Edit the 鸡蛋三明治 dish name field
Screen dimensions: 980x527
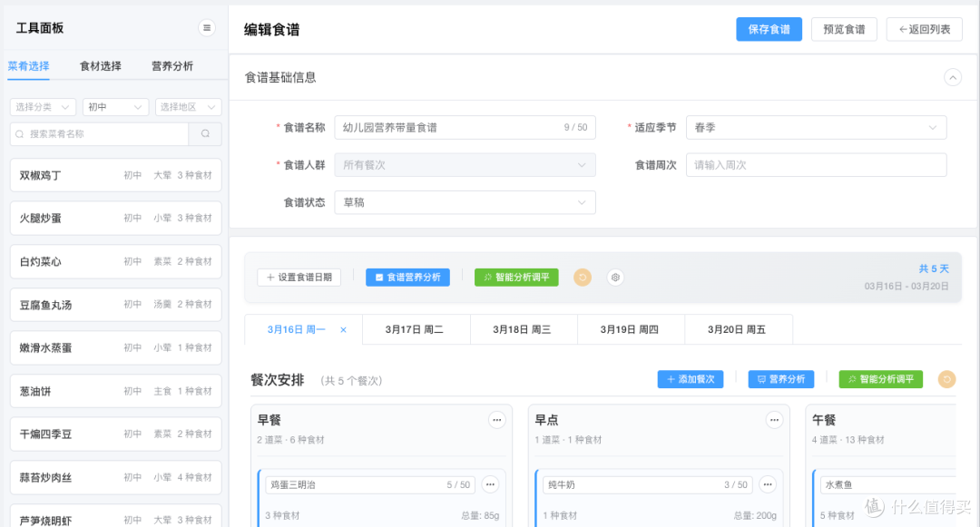point(370,484)
